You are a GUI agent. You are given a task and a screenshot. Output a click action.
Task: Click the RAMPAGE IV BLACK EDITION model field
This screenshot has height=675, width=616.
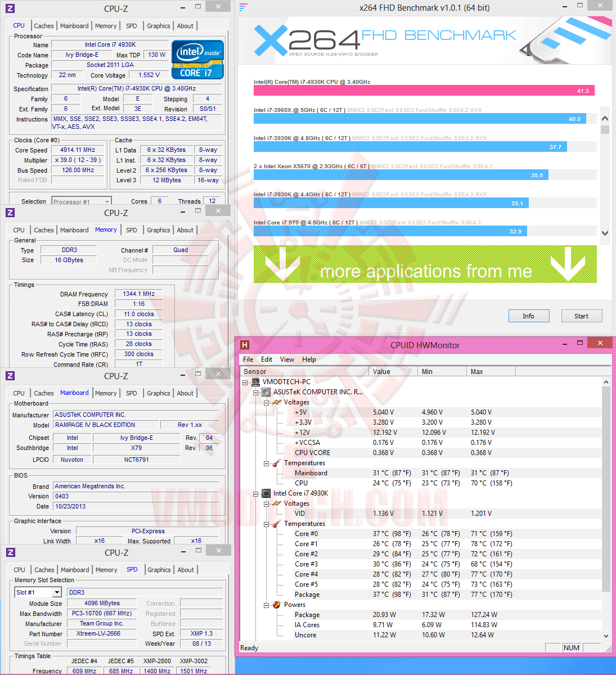point(106,425)
